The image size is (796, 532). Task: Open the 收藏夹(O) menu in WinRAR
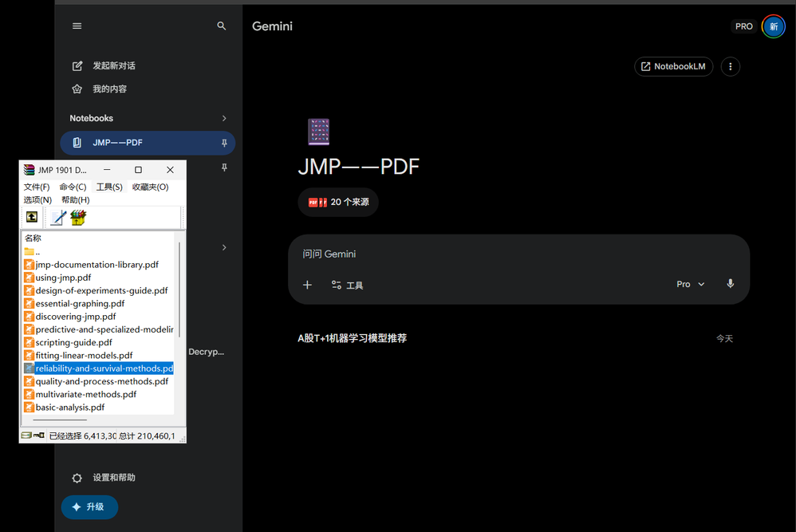[x=150, y=187]
